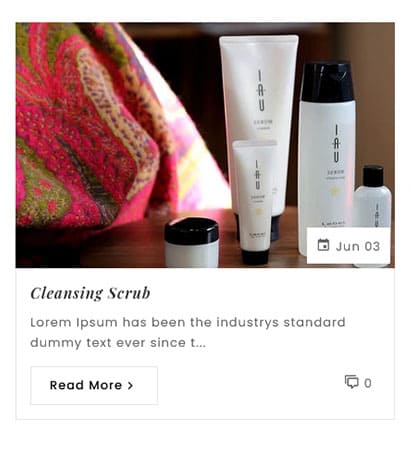Select the Lorem Ipsum excerpt paragraph
The height and width of the screenshot is (450, 410).
click(x=188, y=332)
